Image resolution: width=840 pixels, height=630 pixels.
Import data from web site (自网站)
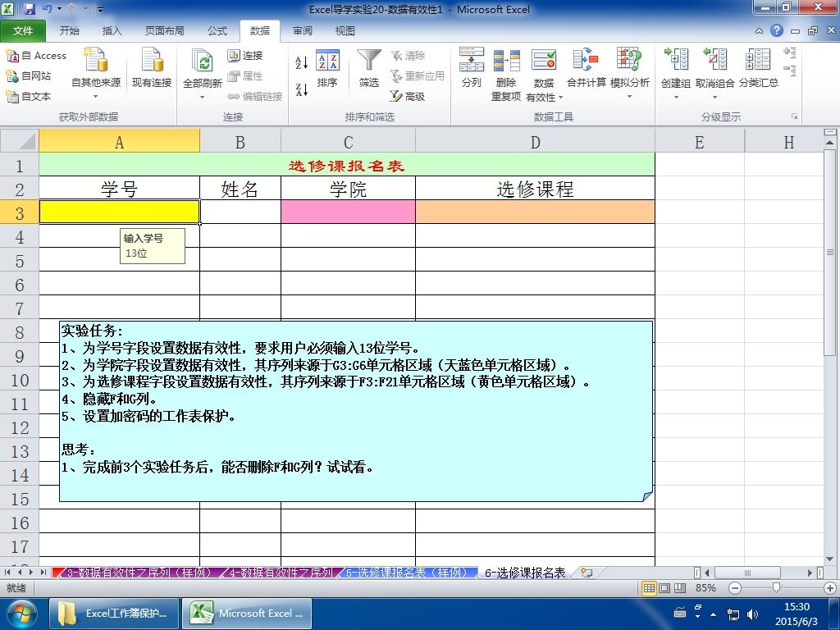point(29,76)
